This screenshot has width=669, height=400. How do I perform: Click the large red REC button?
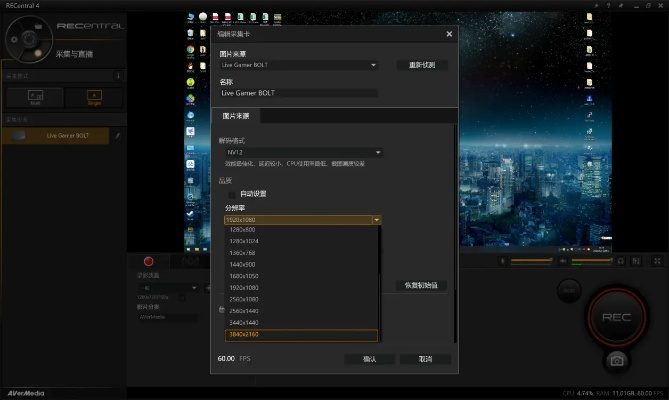(615, 316)
